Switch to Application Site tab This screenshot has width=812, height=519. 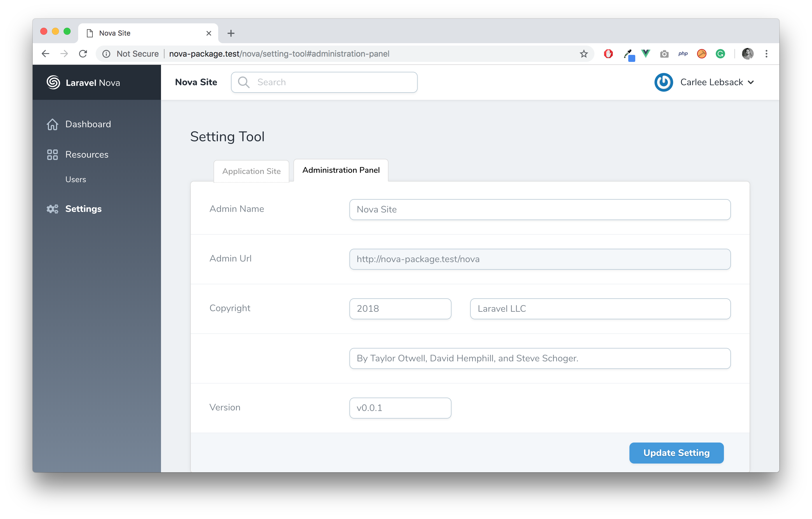point(251,171)
